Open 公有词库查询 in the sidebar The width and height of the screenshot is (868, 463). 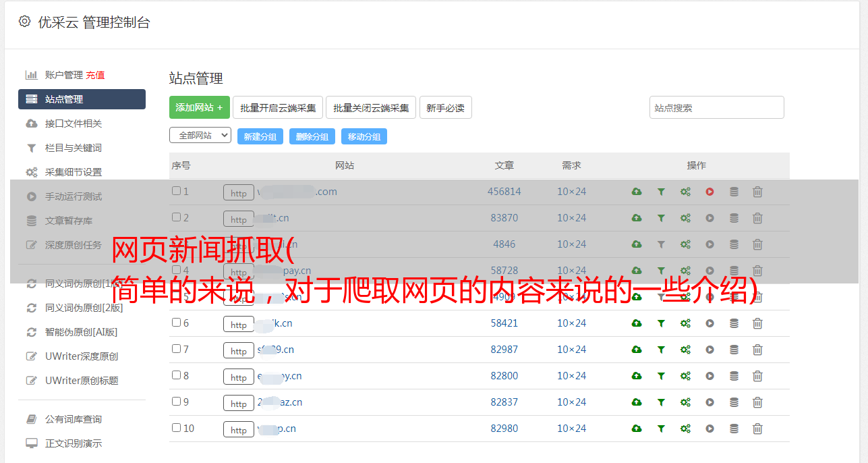[74, 419]
